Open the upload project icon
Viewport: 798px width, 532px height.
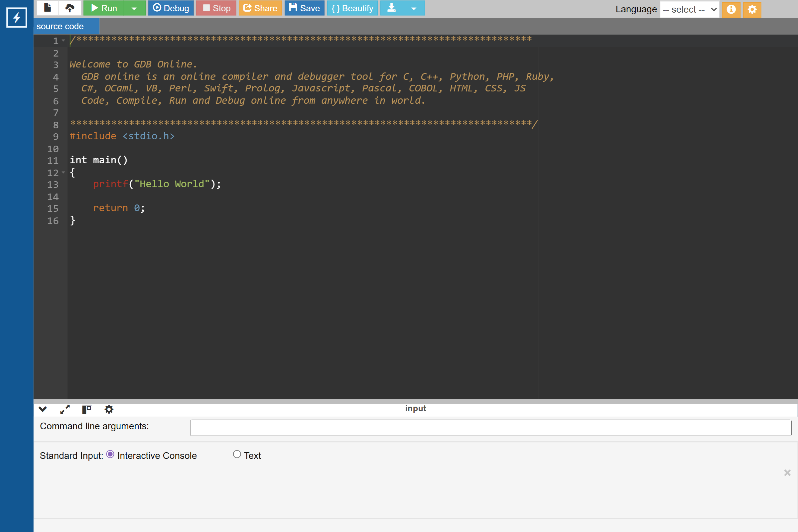pos(70,8)
